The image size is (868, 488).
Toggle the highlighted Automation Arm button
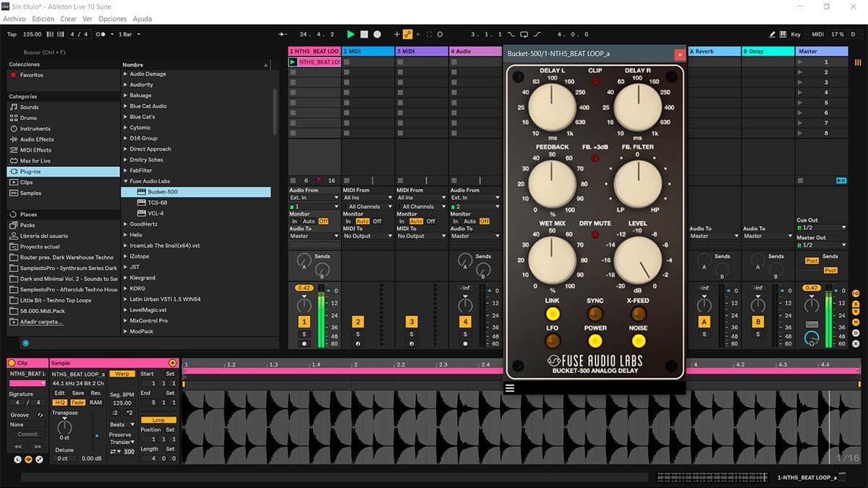[407, 34]
